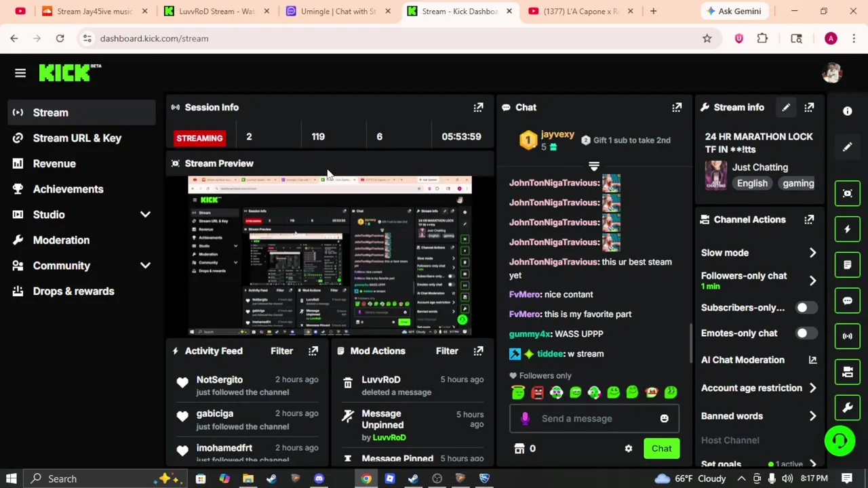Click gabiciga in Activity Feed

(215, 413)
